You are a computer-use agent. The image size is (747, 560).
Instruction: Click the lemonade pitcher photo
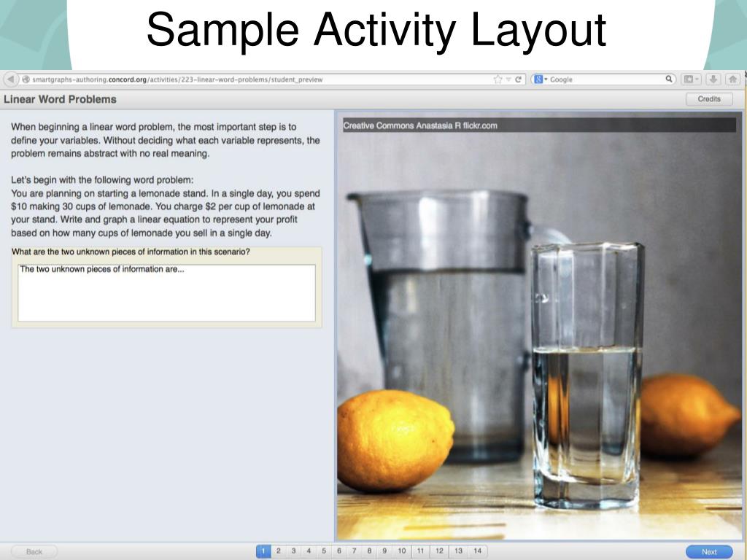(x=539, y=326)
